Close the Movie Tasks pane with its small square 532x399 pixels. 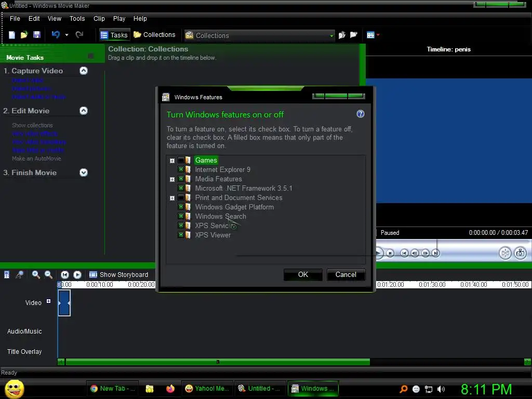point(90,56)
